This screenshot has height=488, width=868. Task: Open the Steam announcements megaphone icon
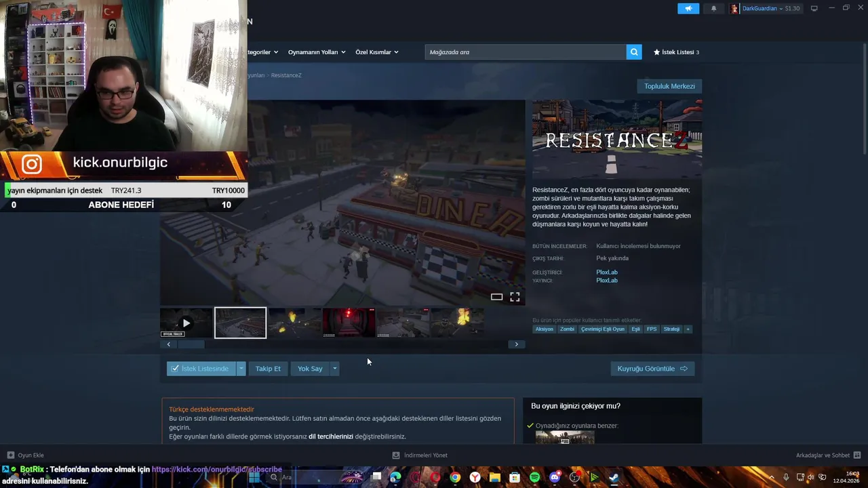[688, 9]
